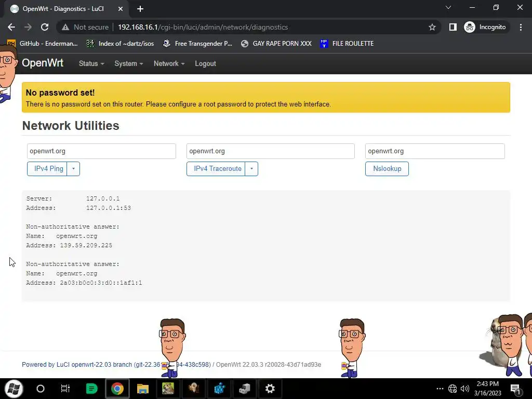The image size is (532, 399).
Task: Click the volume speaker tray icon
Action: pos(465,389)
